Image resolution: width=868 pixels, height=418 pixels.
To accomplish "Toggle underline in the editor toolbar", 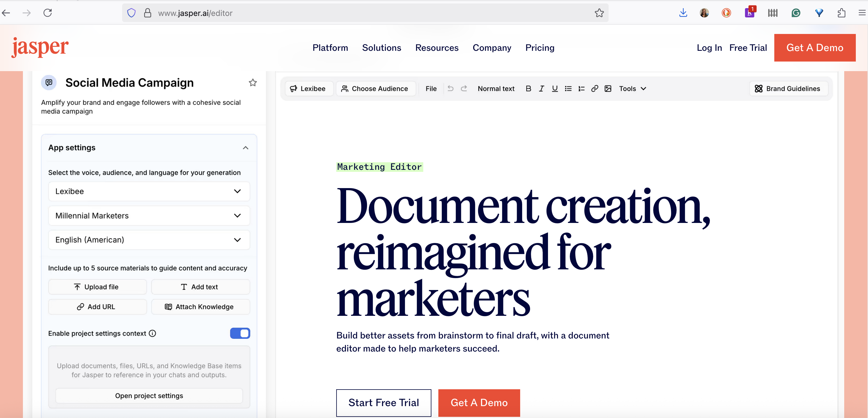I will 555,89.
